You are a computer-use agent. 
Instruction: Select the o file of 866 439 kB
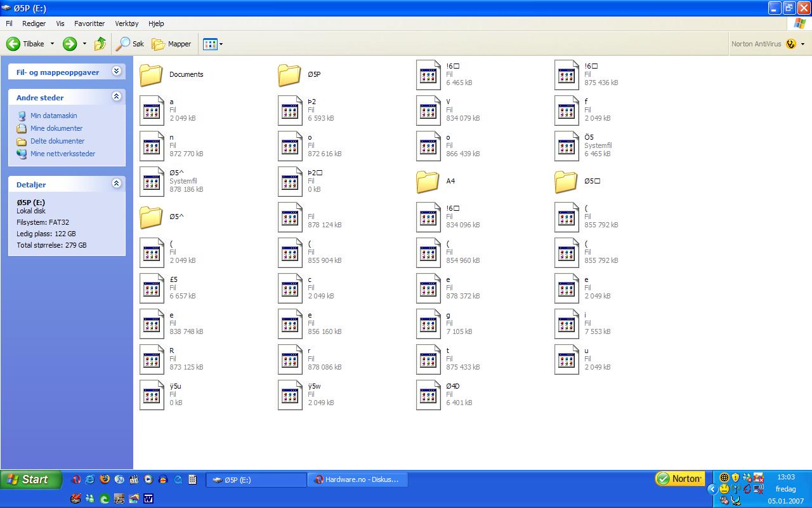448,145
